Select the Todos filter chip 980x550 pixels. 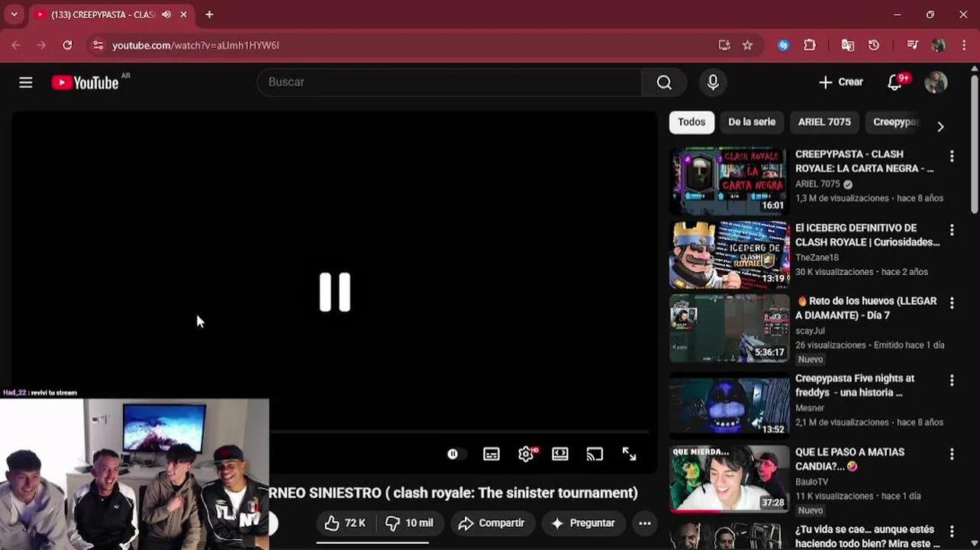691,122
